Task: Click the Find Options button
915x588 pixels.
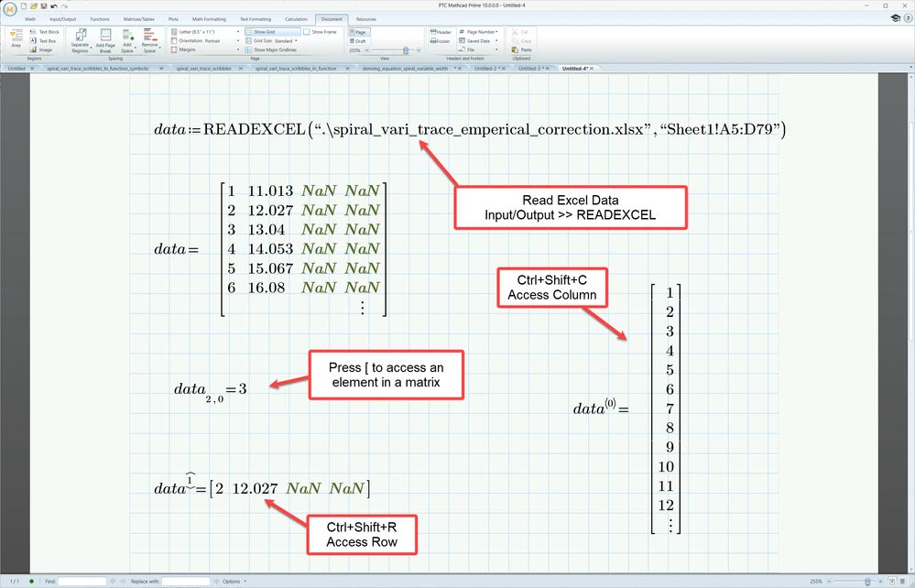Action: pos(230,581)
